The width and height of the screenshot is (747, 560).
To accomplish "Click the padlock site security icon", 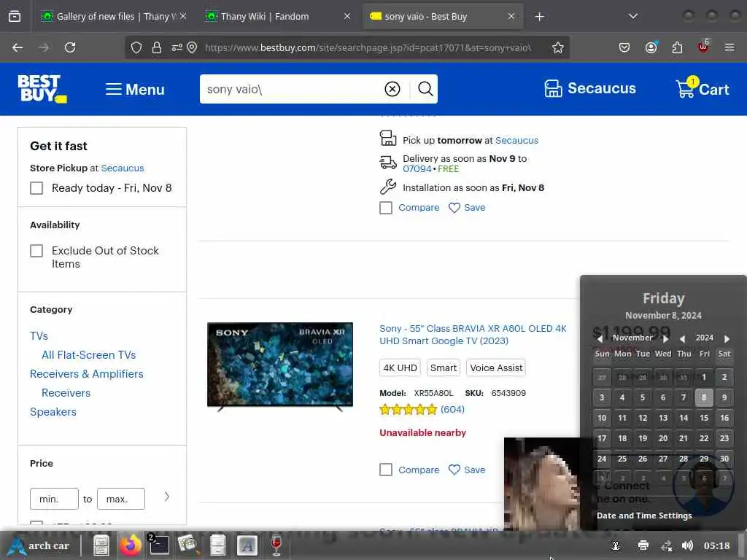I will pyautogui.click(x=157, y=47).
